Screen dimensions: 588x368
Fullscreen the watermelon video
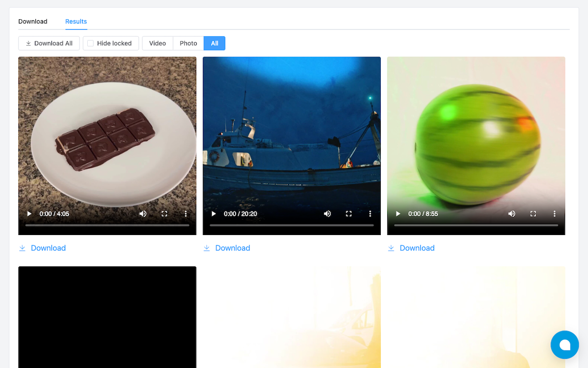(533, 214)
